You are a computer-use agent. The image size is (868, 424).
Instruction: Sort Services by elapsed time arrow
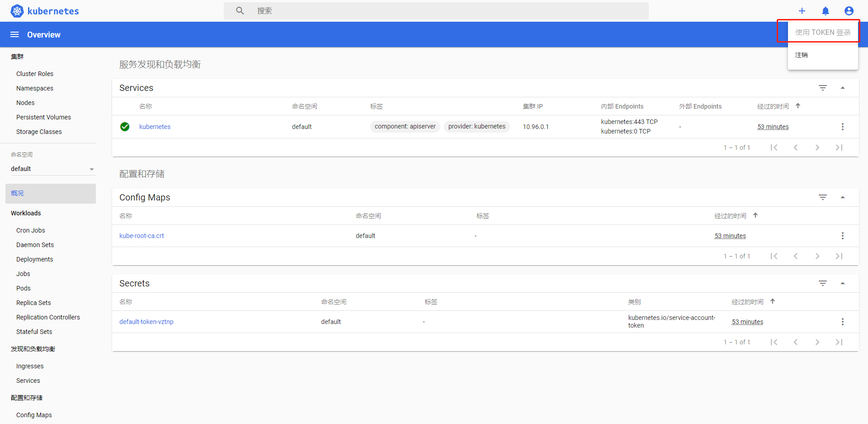[x=798, y=106]
